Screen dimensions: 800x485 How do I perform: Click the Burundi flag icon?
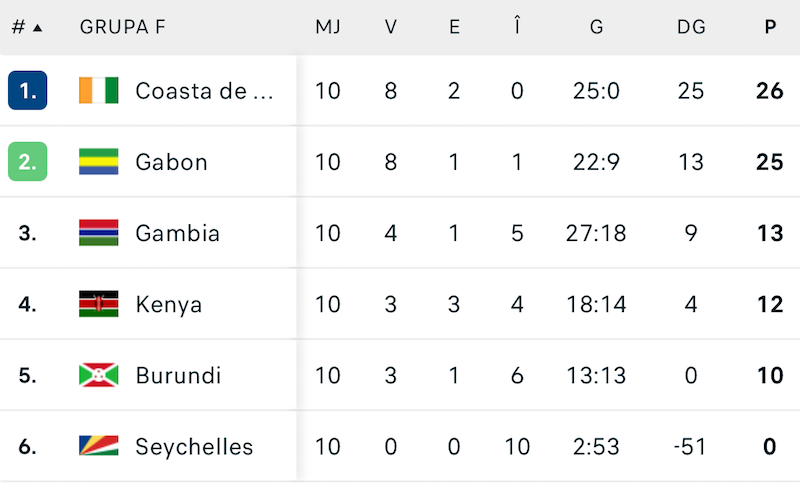tap(98, 375)
